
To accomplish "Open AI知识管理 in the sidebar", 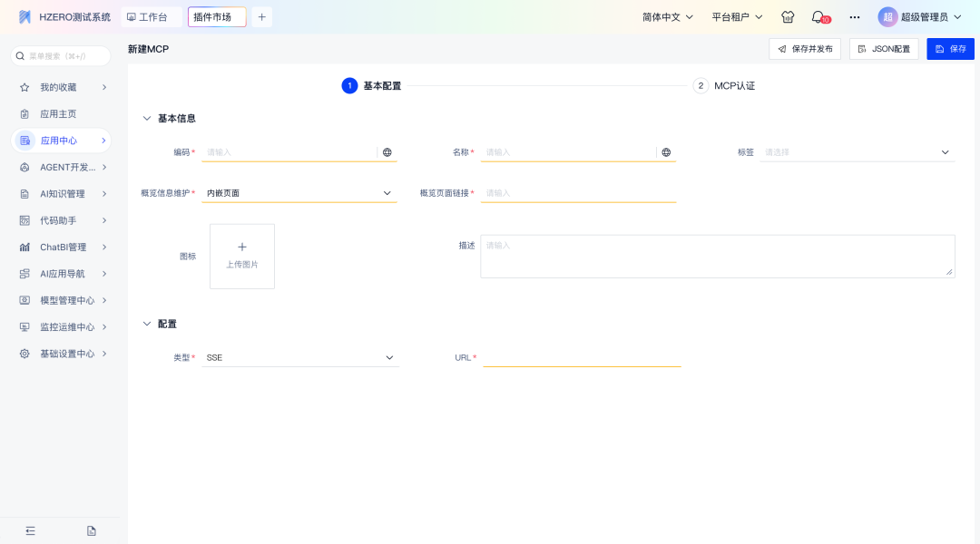I will point(62,194).
